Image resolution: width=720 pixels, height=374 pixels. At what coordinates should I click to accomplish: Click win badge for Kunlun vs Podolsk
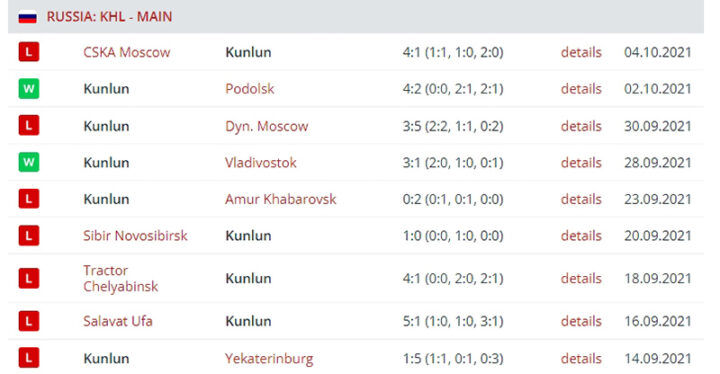28,89
